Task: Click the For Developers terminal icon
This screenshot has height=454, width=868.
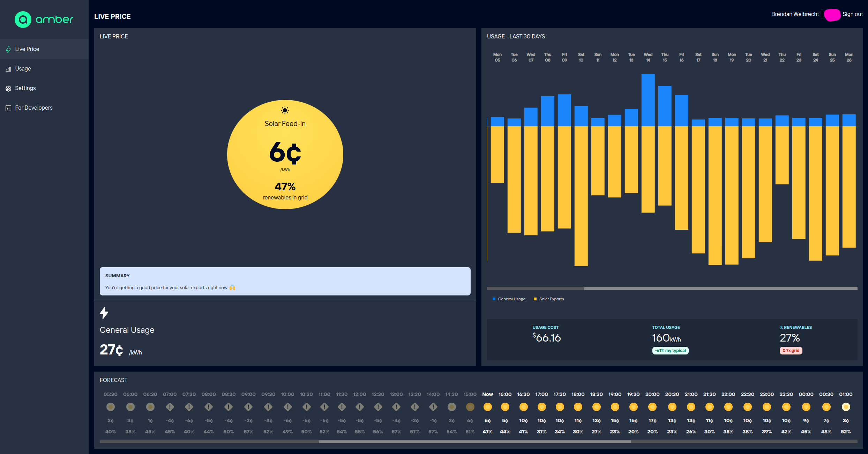Action: point(8,108)
